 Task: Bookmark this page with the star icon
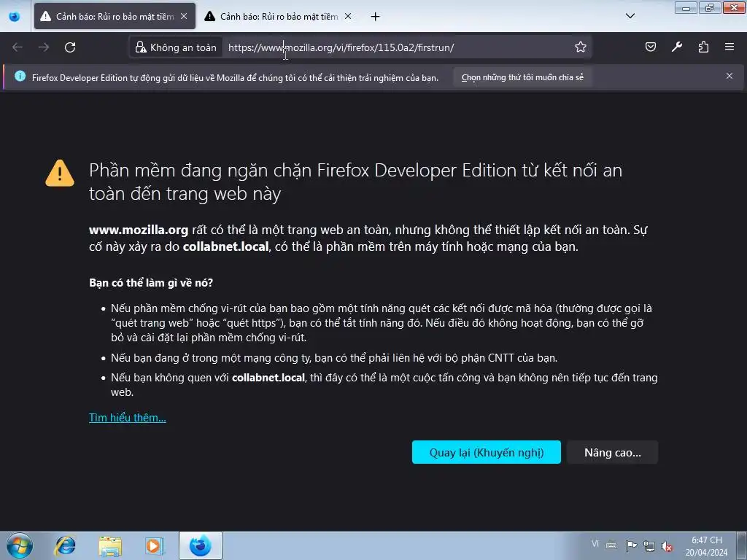(580, 47)
